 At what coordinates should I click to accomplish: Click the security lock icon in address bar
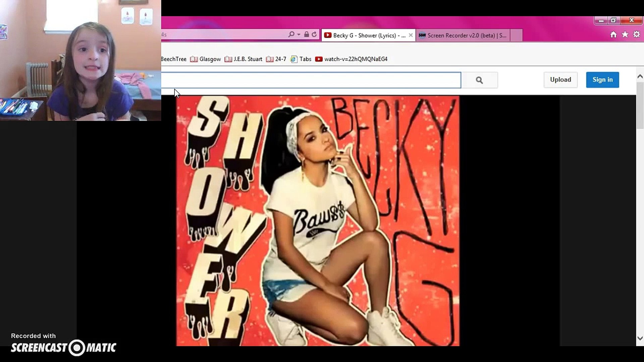pyautogui.click(x=306, y=35)
